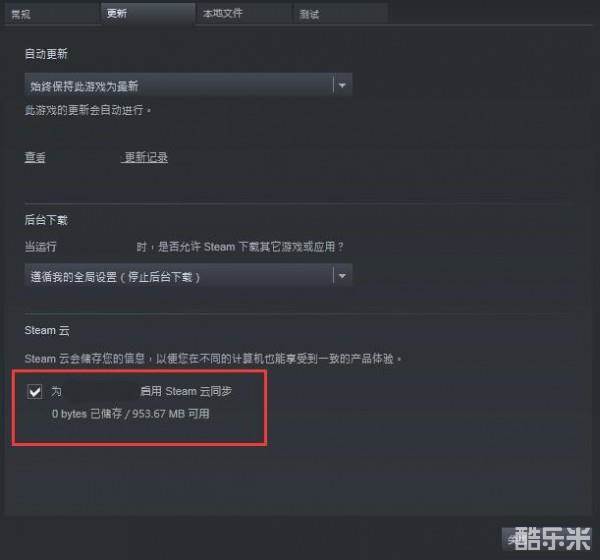Click the Steam 云 section heading
Viewport: 600px width, 560px height.
tap(47, 330)
